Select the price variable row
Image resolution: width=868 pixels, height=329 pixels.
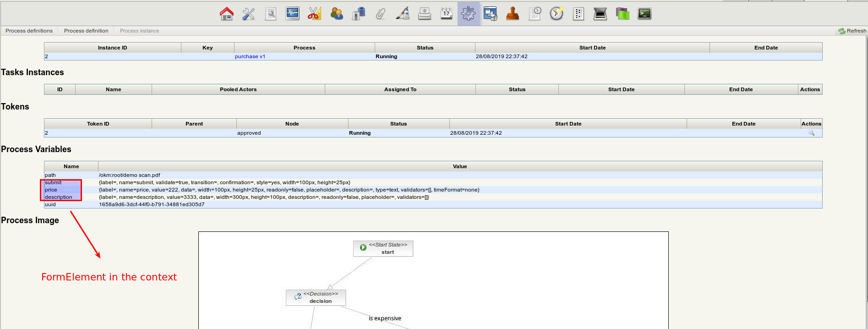click(x=51, y=190)
